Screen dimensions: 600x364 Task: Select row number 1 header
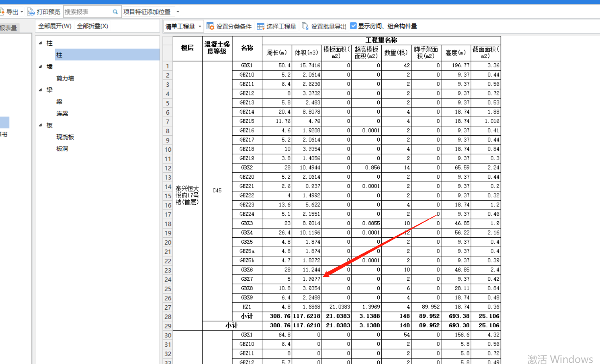coord(168,66)
